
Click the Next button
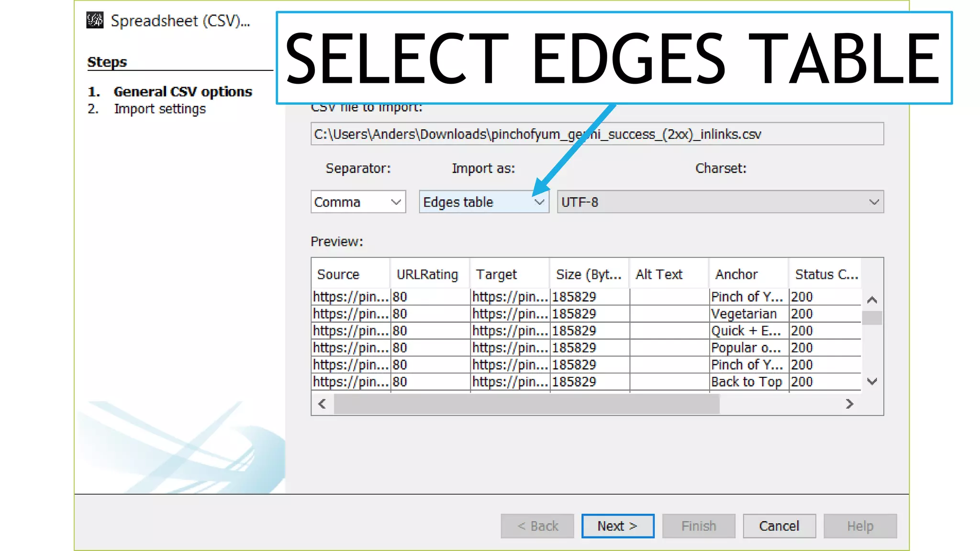[x=617, y=526]
